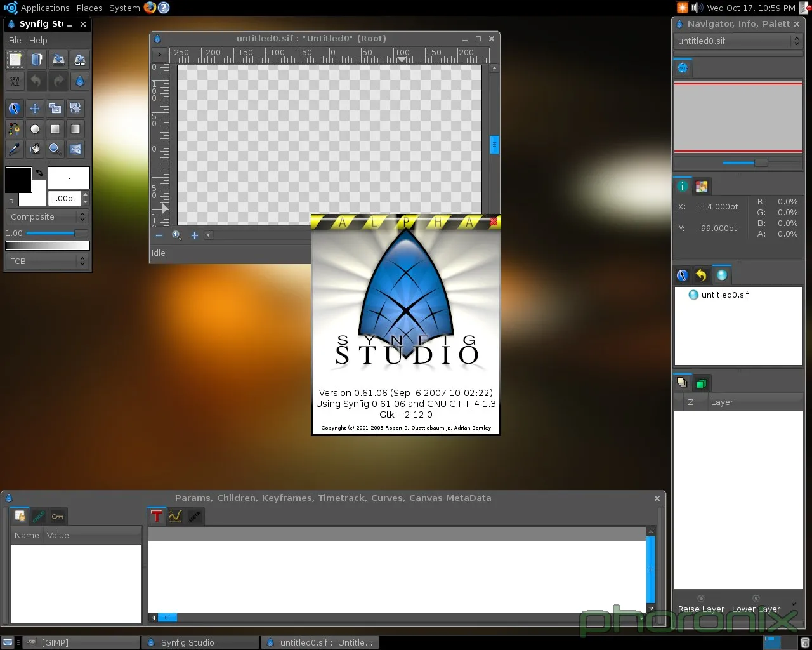812x650 pixels.
Task: Zoom in the canvas with plus icon
Action: click(195, 235)
